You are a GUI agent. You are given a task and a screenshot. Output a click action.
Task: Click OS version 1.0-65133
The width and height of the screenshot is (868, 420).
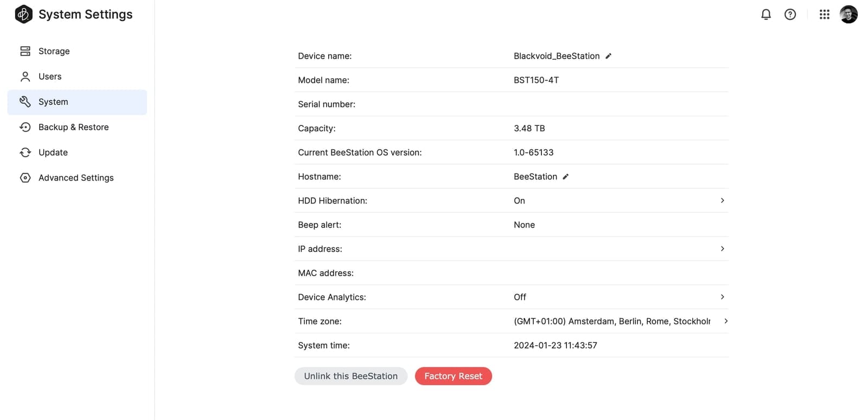click(x=534, y=152)
